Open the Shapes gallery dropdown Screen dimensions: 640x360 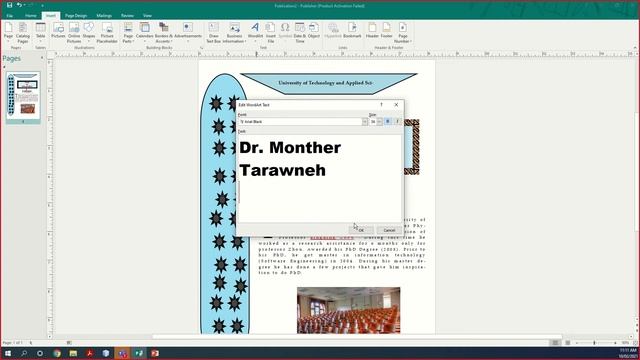[x=89, y=32]
